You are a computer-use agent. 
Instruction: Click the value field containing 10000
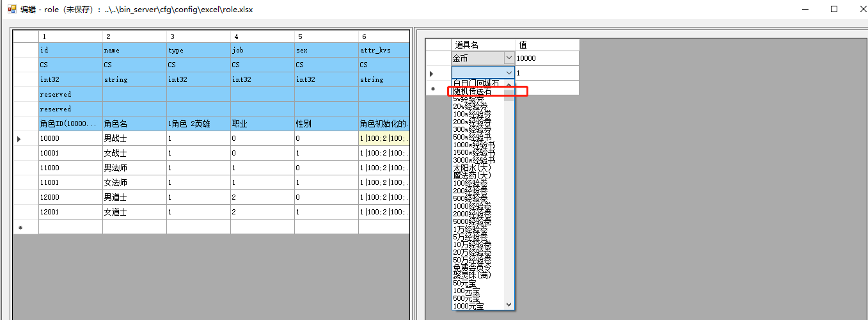tap(546, 58)
